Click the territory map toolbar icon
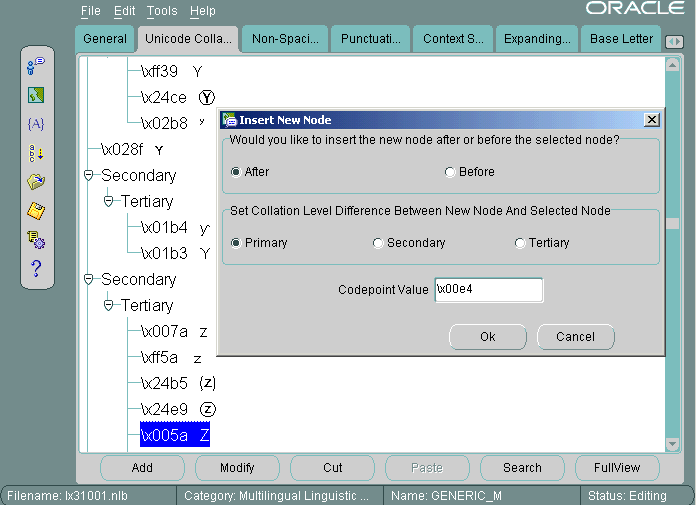Image resolution: width=696 pixels, height=505 pixels. (x=36, y=96)
